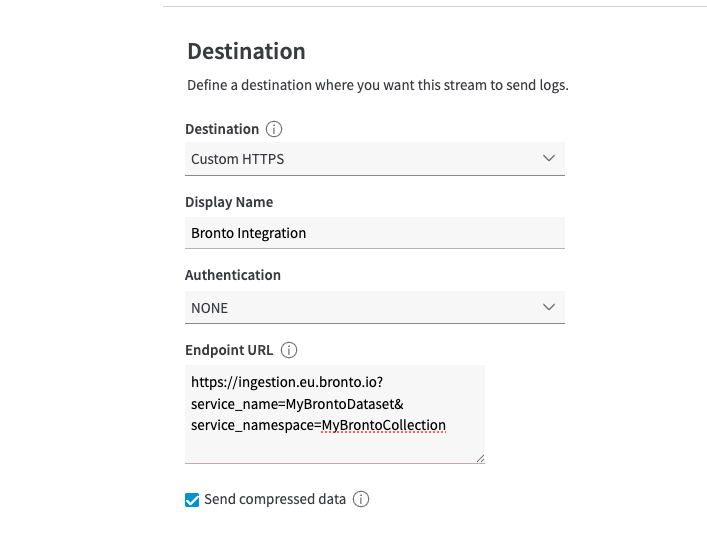Focus the Bronto Integration display name field
The width and height of the screenshot is (707, 537).
(x=375, y=233)
